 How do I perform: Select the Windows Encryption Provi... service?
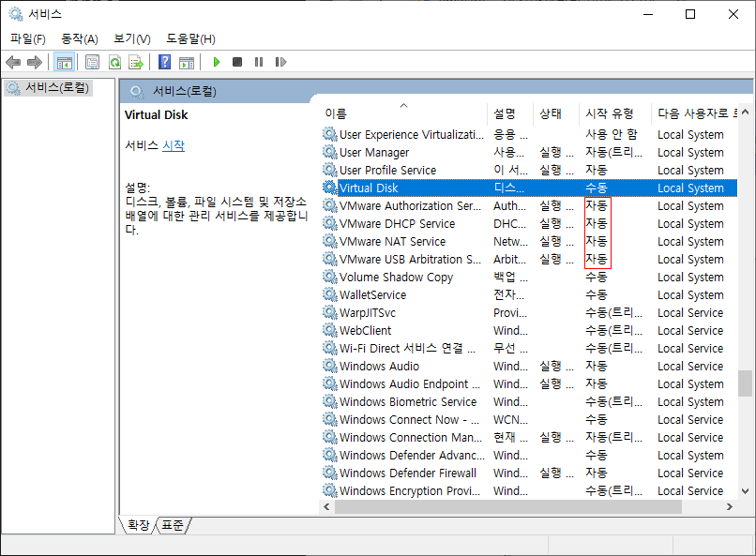(x=529, y=491)
